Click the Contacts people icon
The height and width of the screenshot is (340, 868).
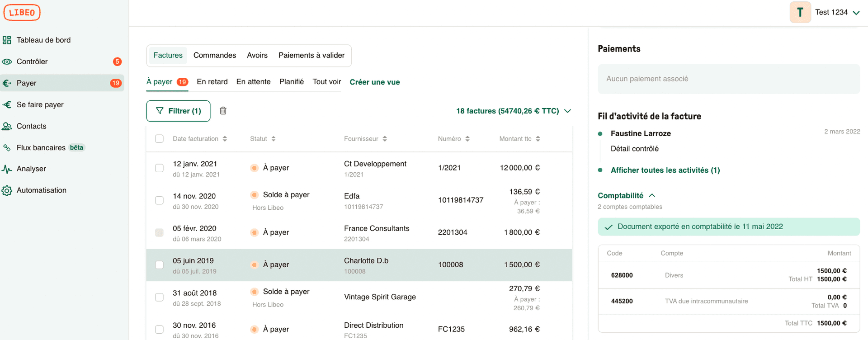pyautogui.click(x=7, y=126)
